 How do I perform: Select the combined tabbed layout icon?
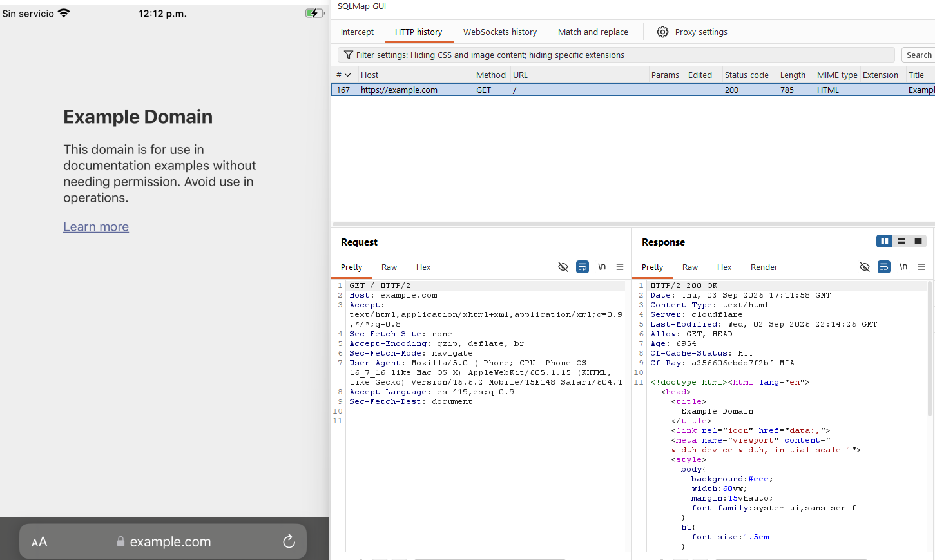[918, 241]
